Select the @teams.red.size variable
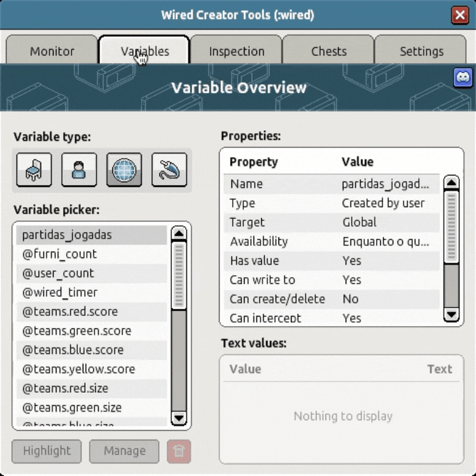 coord(92,389)
